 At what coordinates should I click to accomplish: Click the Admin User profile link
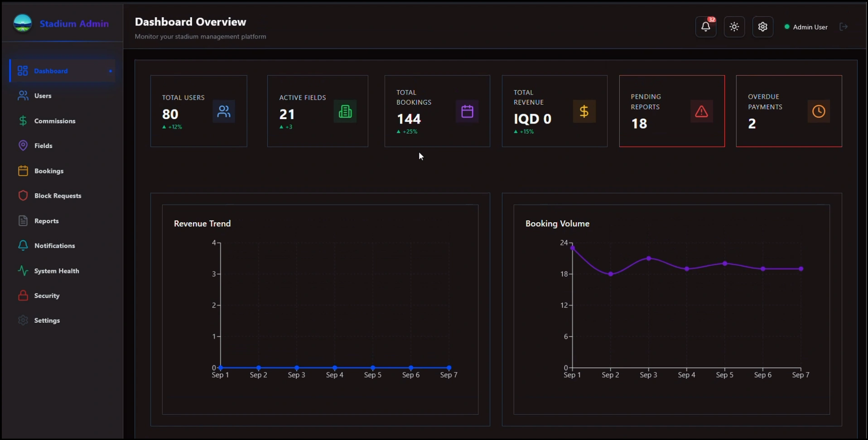810,27
